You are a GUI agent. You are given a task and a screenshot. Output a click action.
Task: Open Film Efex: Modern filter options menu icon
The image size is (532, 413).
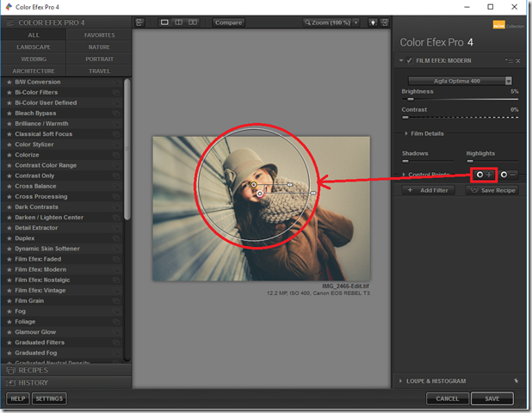tap(509, 60)
